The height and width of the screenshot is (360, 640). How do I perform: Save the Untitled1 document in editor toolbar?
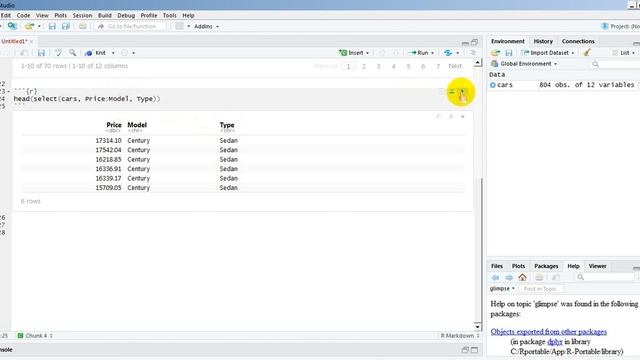pyautogui.click(x=41, y=53)
